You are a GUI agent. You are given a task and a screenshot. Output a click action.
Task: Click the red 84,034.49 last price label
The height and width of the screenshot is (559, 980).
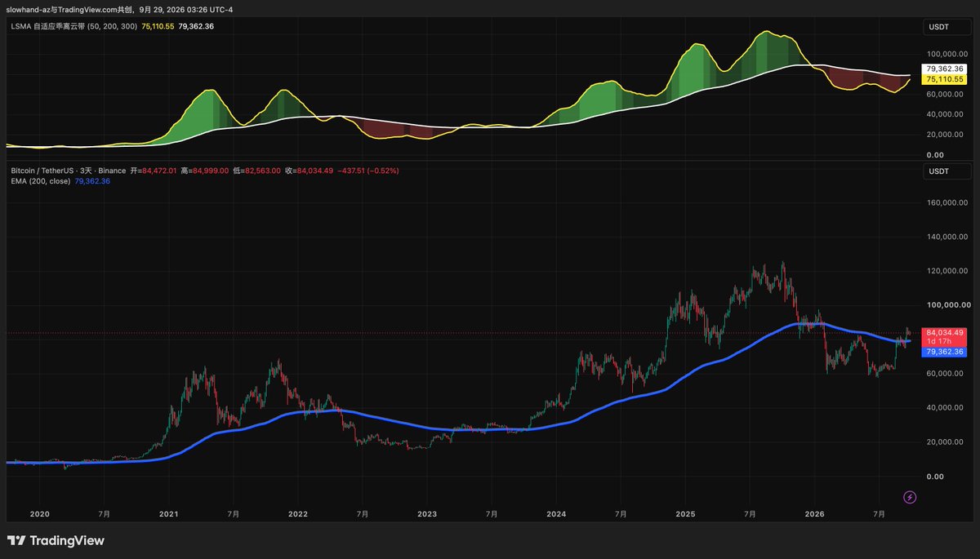(x=944, y=333)
